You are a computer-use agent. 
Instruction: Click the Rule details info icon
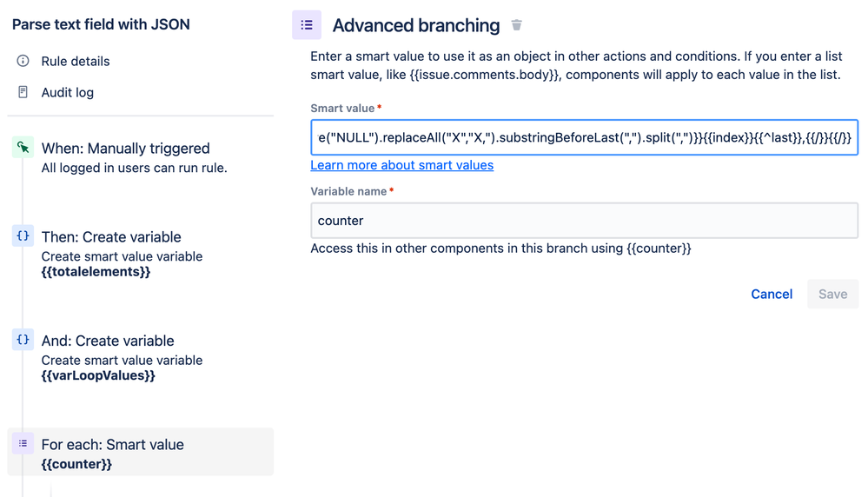pos(23,61)
